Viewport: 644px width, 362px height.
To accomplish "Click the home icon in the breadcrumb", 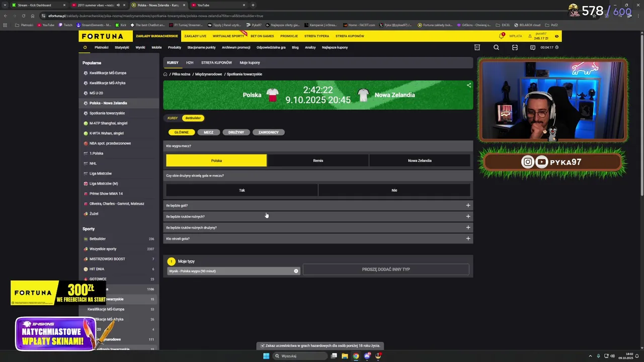I will 165,74.
